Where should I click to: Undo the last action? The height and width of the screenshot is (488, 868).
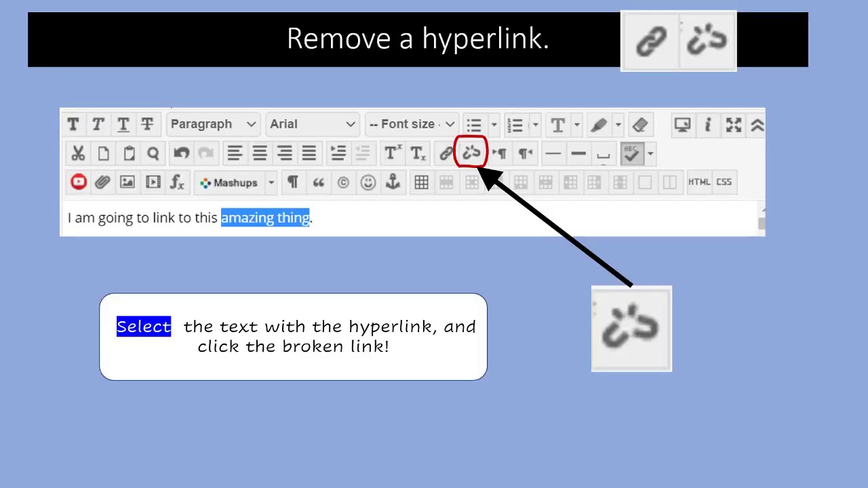click(x=181, y=154)
